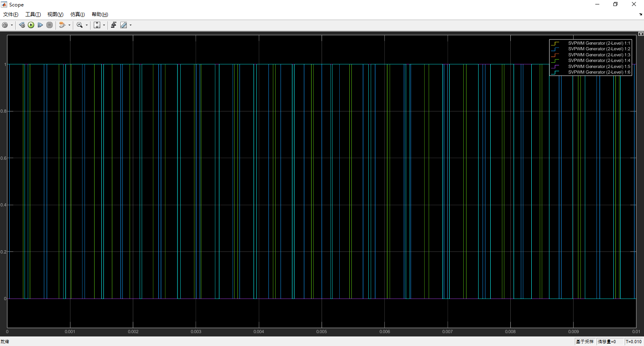Expand the zoom tool dropdown arrow
Viewport: 644px width, 346px height.
[x=87, y=25]
